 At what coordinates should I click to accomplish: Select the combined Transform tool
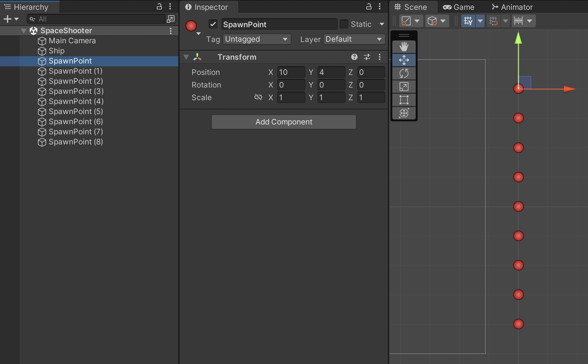[404, 113]
